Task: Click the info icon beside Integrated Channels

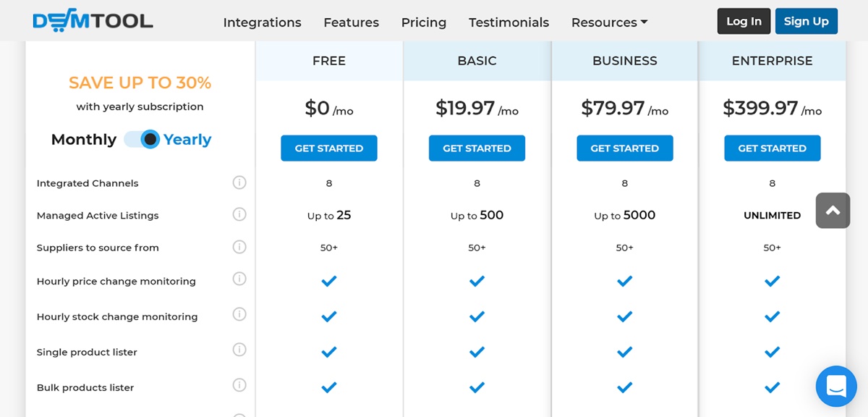Action: pyautogui.click(x=239, y=182)
